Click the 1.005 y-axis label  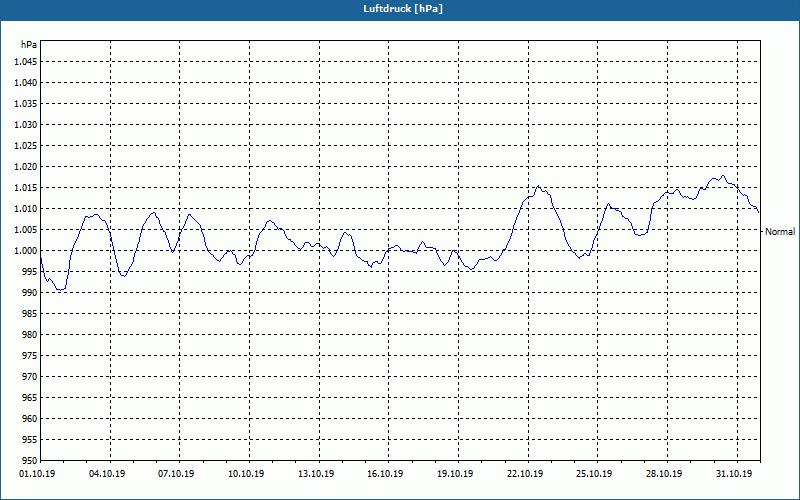click(x=26, y=230)
